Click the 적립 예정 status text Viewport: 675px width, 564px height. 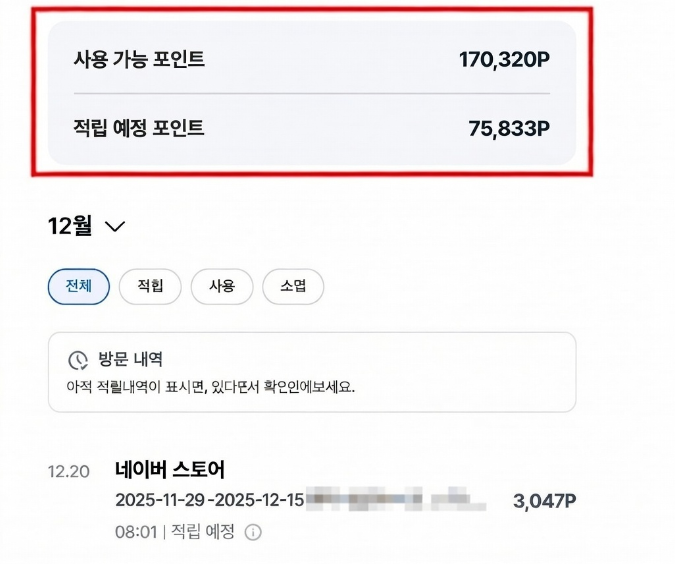click(x=203, y=532)
